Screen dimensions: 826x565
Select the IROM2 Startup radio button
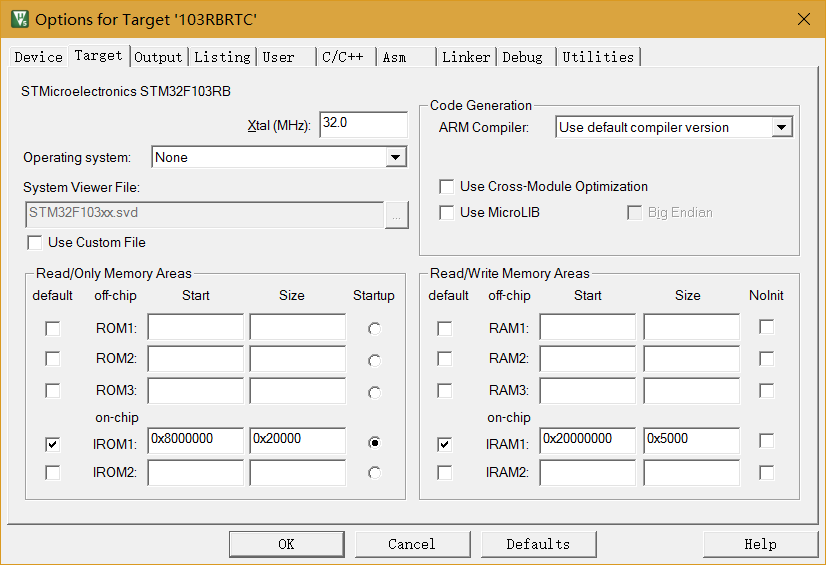coord(375,473)
